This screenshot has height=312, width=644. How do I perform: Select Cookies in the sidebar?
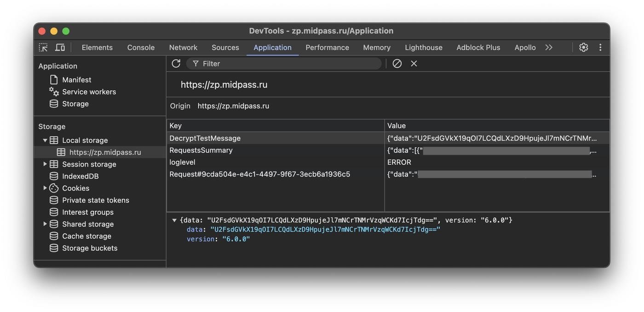75,188
